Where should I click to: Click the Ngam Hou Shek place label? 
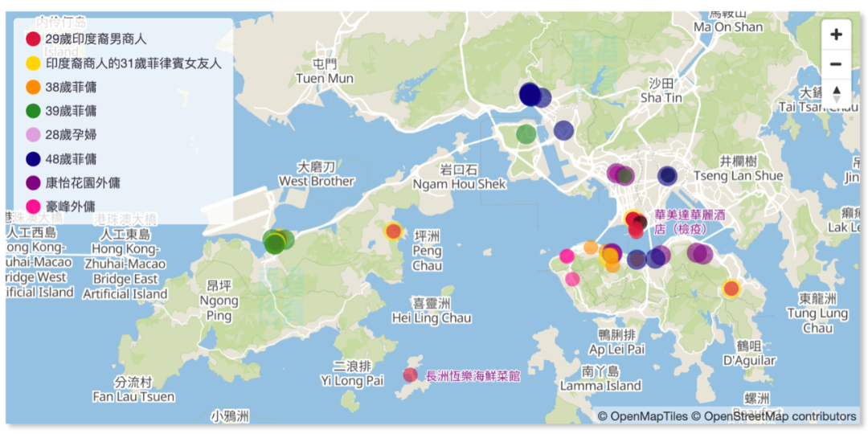[459, 177]
